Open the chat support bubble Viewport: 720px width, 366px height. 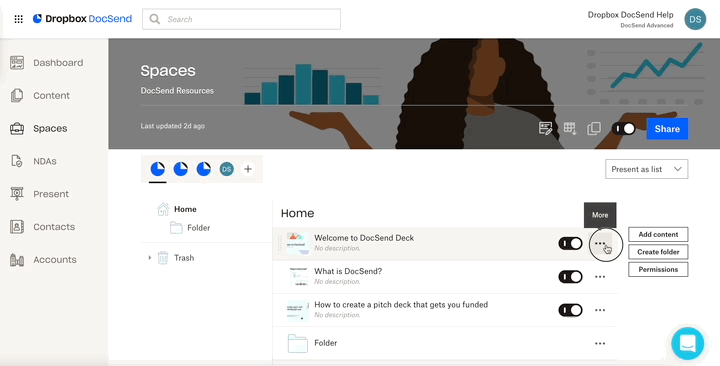point(687,343)
